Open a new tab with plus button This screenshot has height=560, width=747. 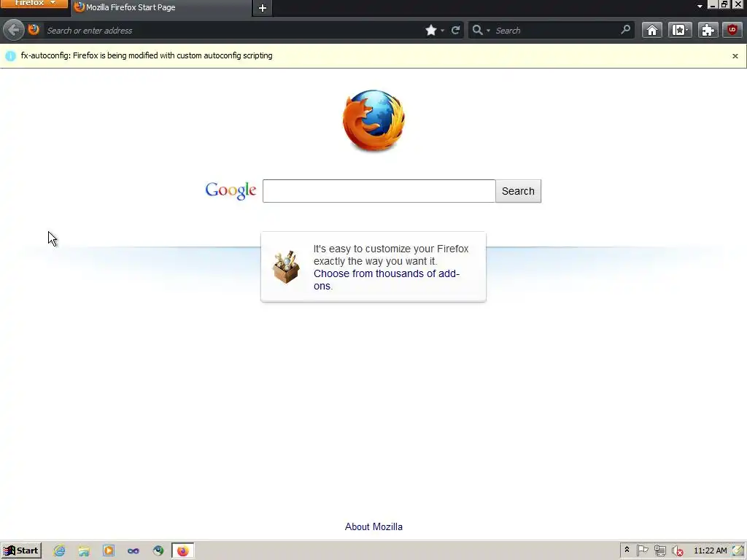pos(263,8)
